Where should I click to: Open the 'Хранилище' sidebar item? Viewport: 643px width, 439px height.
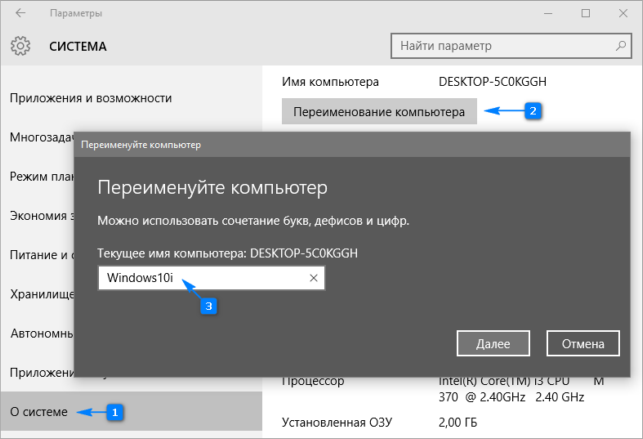42,294
